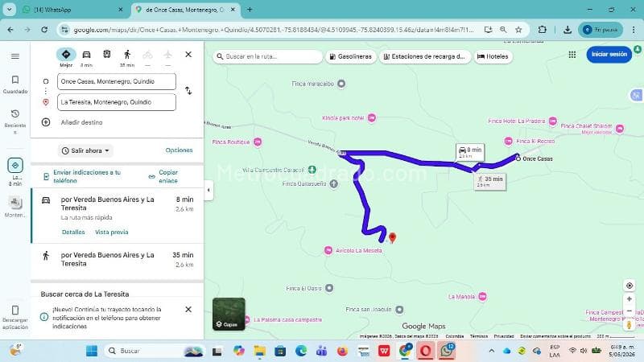Image resolution: width=644 pixels, height=362 pixels.
Task: Zoom in on the map
Action: coord(630,298)
